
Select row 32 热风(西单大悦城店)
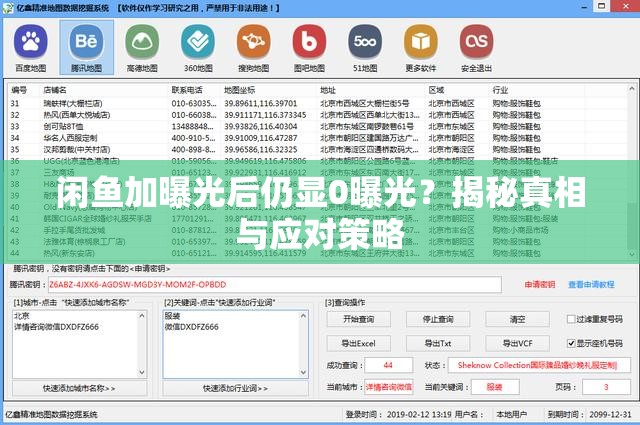[318, 115]
